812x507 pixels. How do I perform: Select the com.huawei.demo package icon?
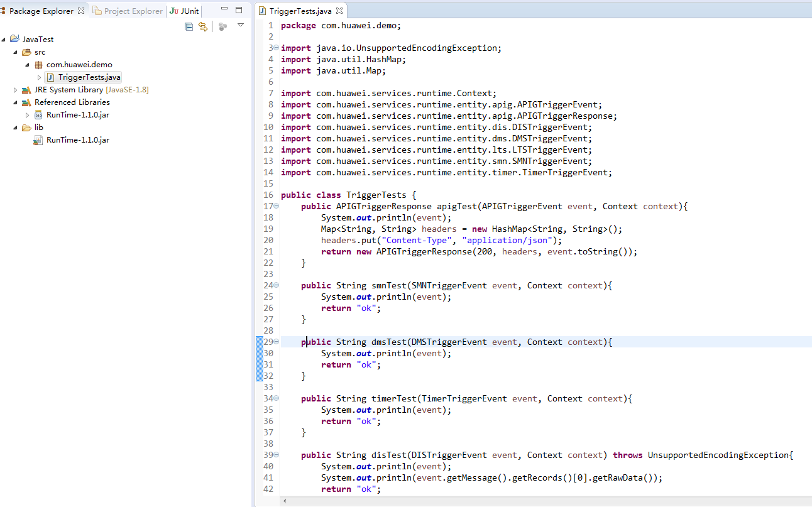point(38,65)
